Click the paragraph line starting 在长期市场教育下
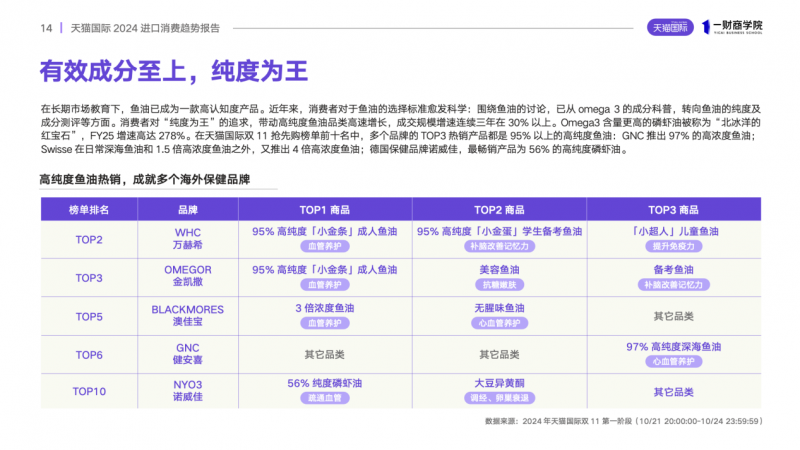The height and width of the screenshot is (450, 800). pos(401,109)
